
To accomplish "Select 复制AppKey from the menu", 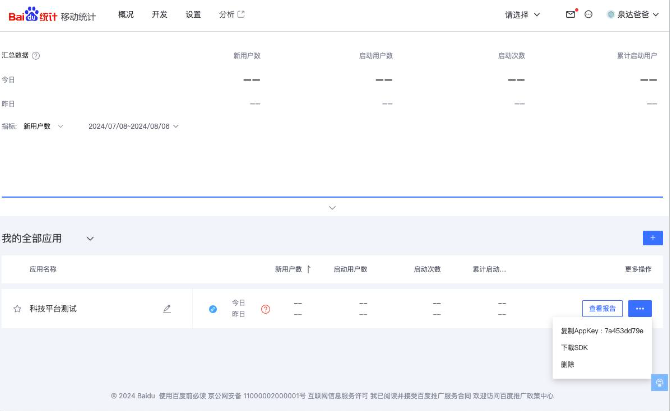I will 602,331.
